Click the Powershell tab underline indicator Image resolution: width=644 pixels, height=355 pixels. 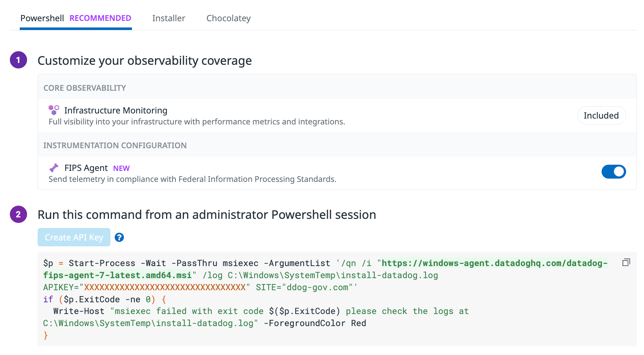tap(76, 29)
